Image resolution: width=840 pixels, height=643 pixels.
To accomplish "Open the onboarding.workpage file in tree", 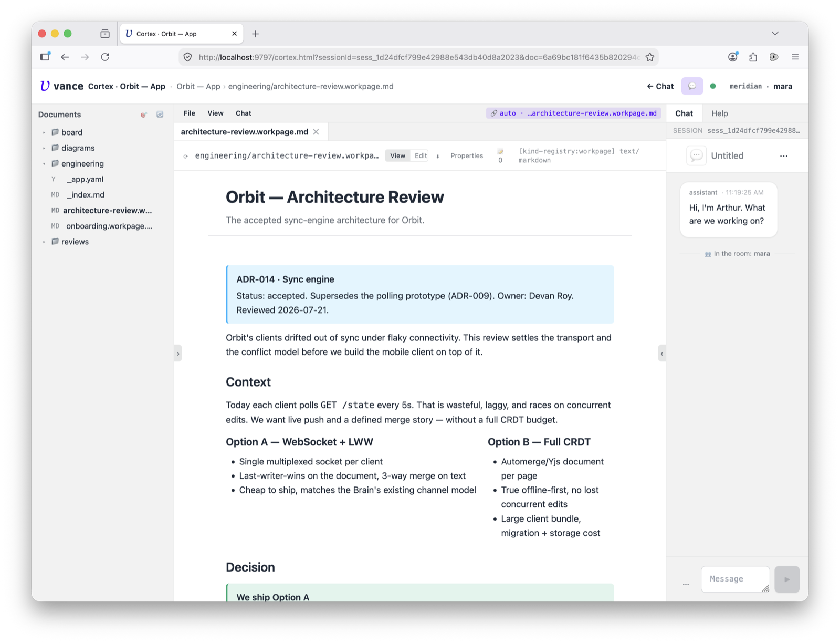I will [109, 226].
